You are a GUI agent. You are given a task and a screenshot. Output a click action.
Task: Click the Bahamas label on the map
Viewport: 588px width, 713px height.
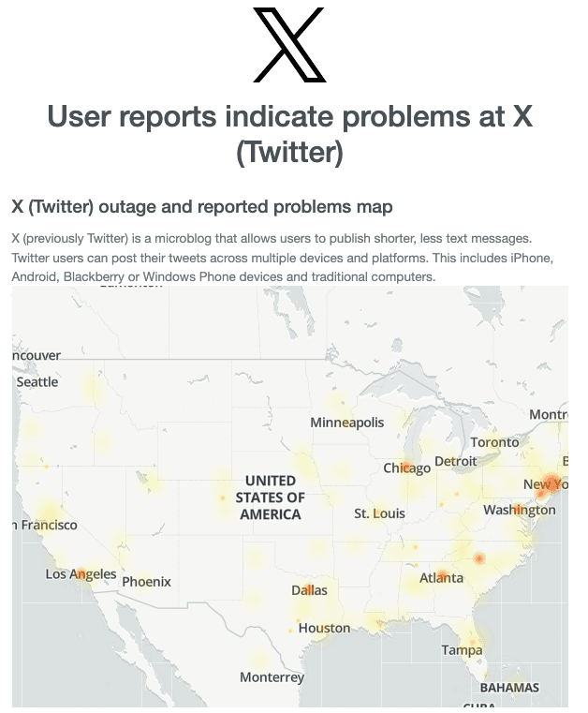(x=509, y=688)
